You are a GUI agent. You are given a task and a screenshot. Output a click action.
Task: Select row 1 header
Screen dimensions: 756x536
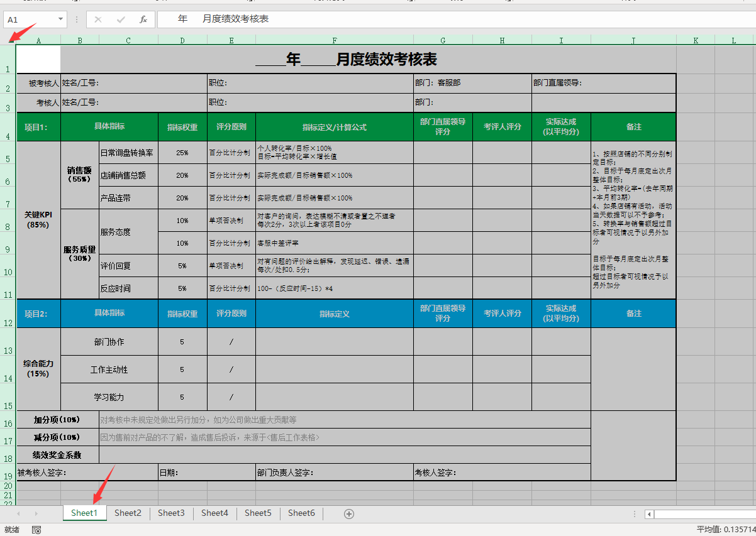click(x=8, y=59)
